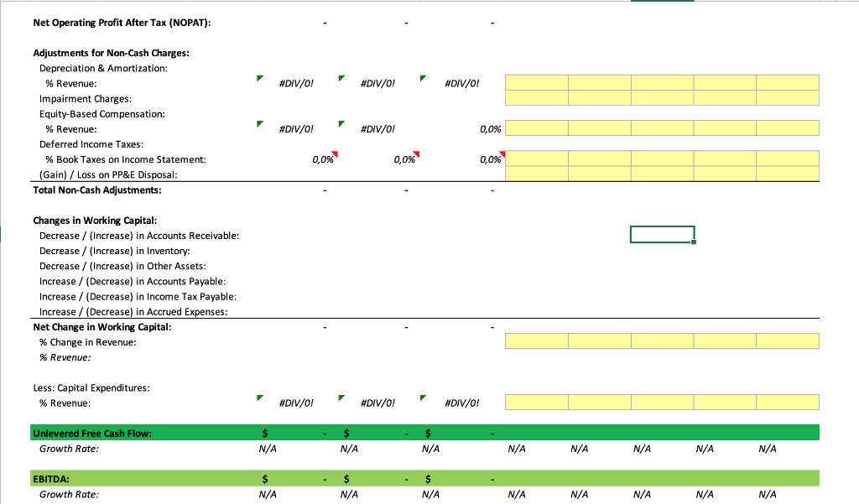
Task: Click the EBITDA header cell
Action: pos(51,479)
